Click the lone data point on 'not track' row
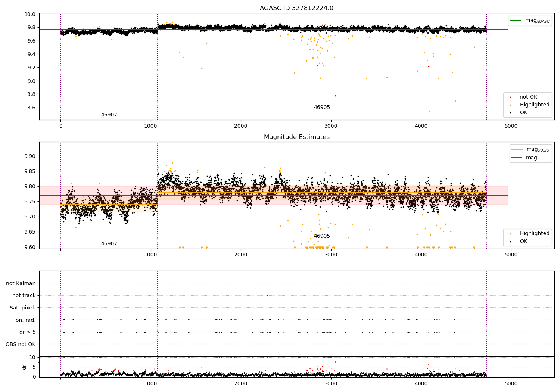Image resolution: width=560 pixels, height=392 pixels. [268, 295]
